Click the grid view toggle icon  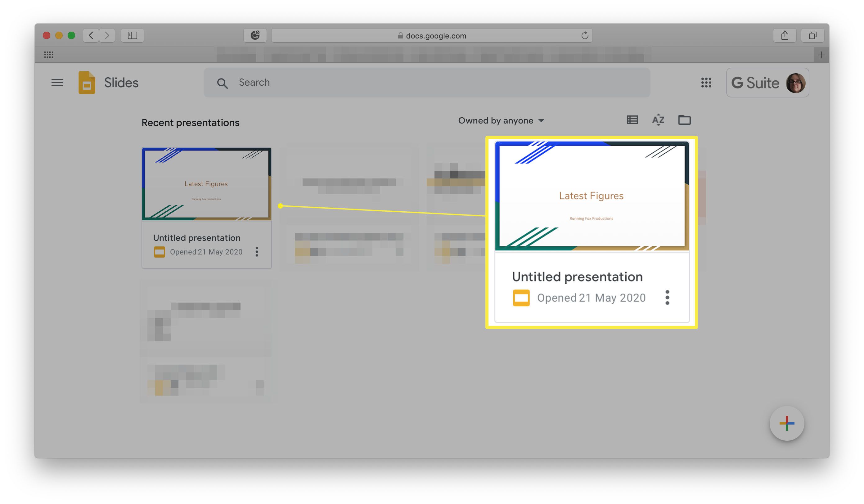[632, 120]
